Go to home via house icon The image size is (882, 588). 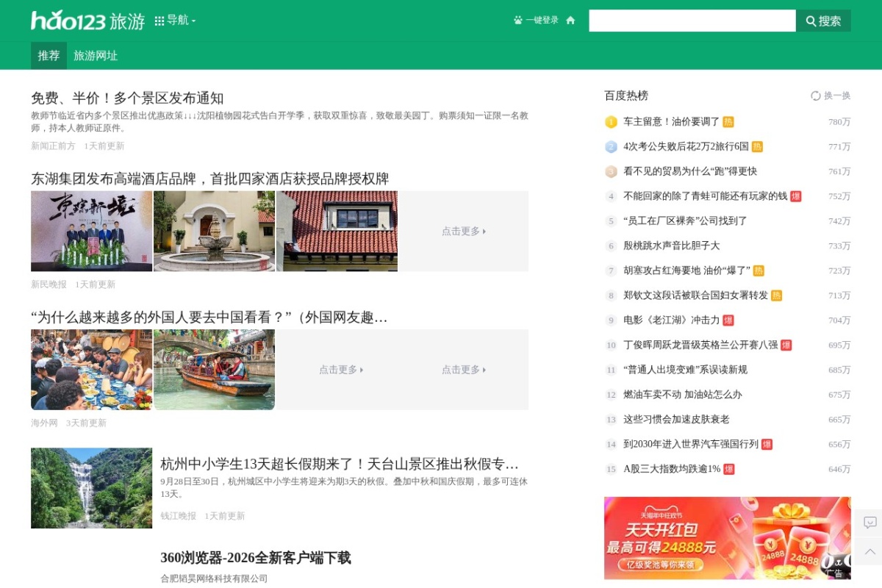pyautogui.click(x=570, y=21)
